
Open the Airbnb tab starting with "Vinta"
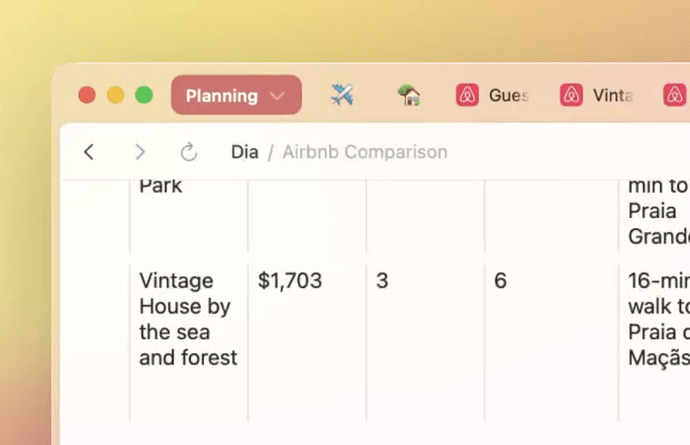(597, 96)
